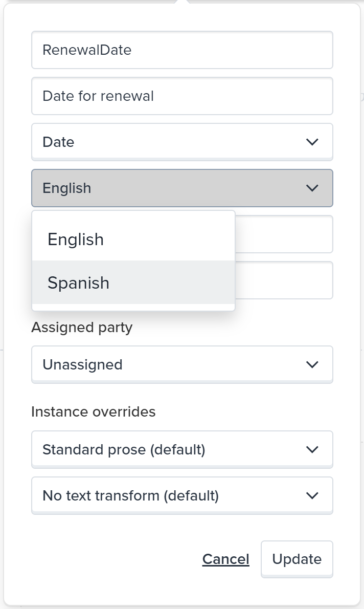The height and width of the screenshot is (609, 364).
Task: Click the Instance overrides label
Action: [x=93, y=411]
